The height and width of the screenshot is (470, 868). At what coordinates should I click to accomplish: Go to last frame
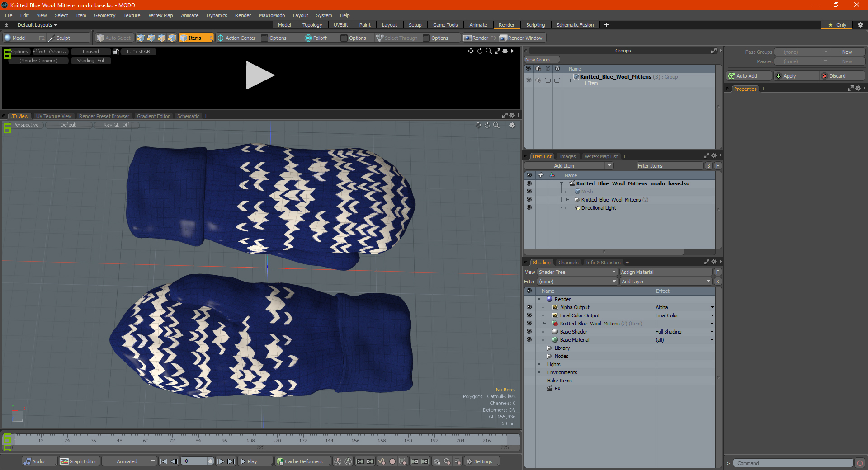click(x=231, y=461)
